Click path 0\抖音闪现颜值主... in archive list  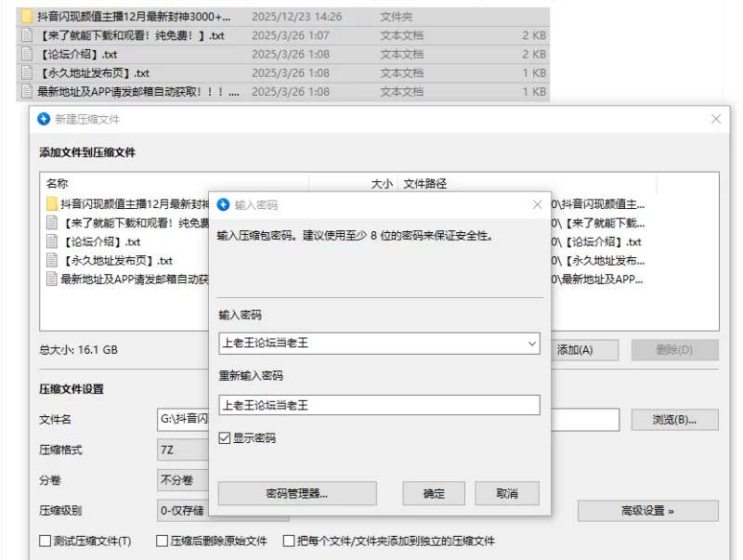pos(598,204)
